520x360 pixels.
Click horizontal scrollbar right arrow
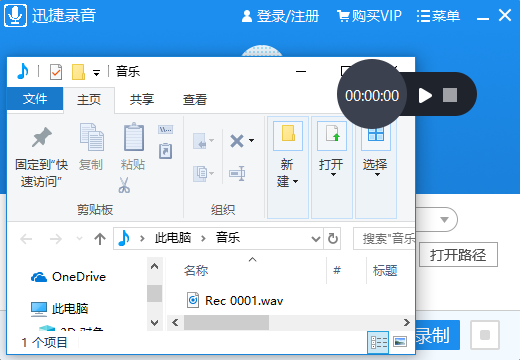point(406,322)
